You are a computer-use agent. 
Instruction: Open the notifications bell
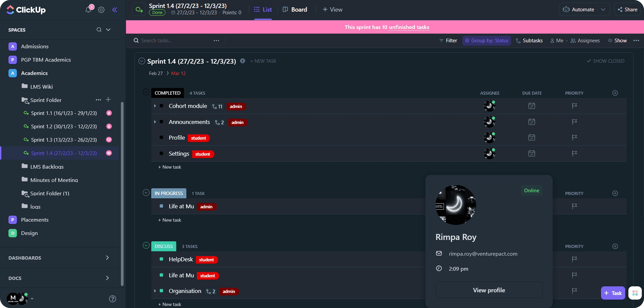(x=88, y=10)
